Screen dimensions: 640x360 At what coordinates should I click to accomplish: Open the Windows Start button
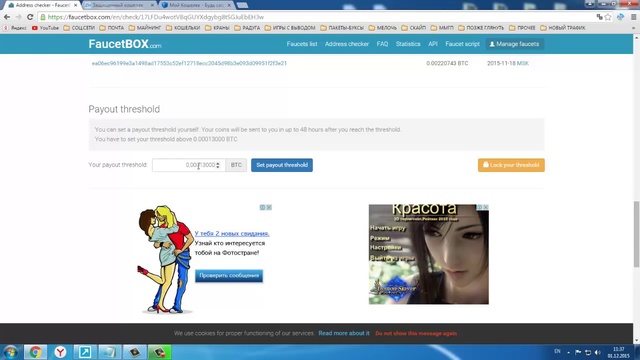click(11, 352)
